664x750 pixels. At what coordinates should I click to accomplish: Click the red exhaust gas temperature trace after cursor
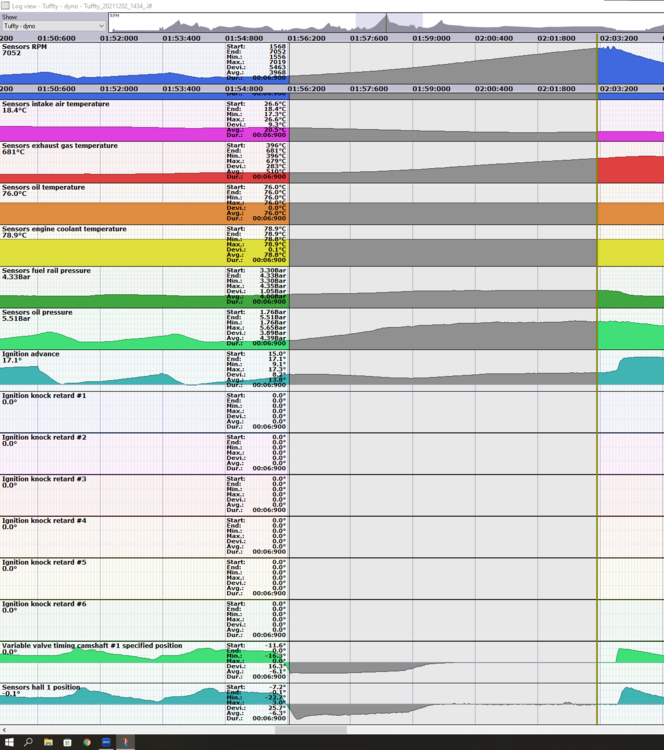point(631,170)
